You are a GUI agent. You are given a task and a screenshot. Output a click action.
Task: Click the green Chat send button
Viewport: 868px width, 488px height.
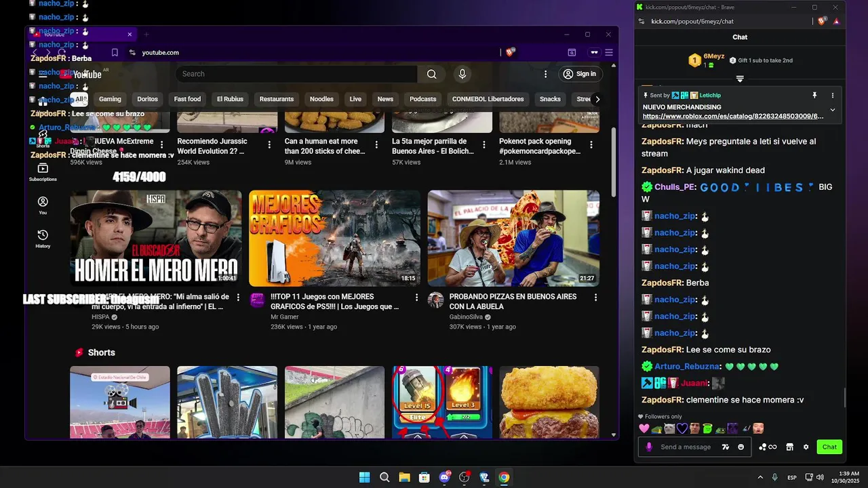(829, 447)
